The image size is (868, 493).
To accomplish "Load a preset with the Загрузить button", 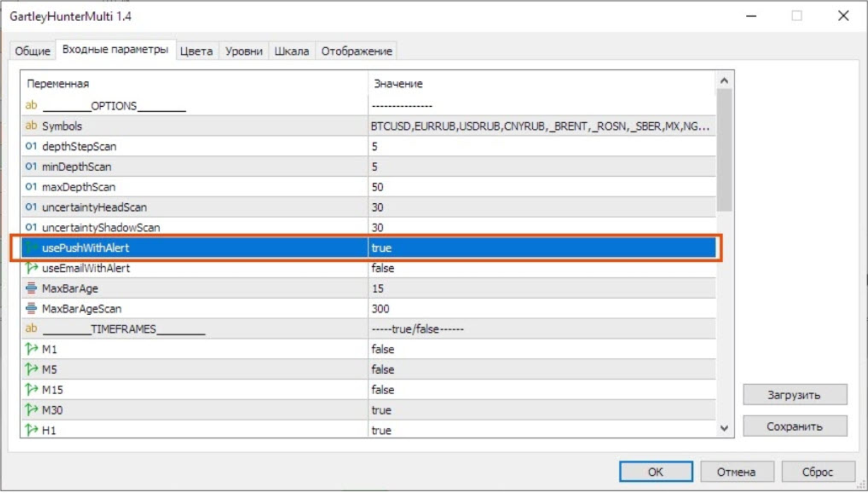I will point(795,395).
